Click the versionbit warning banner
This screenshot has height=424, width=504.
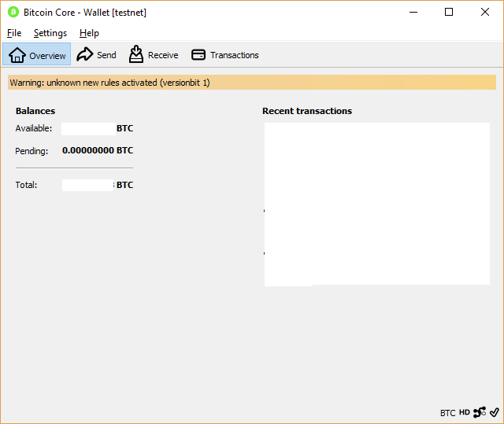pos(252,83)
